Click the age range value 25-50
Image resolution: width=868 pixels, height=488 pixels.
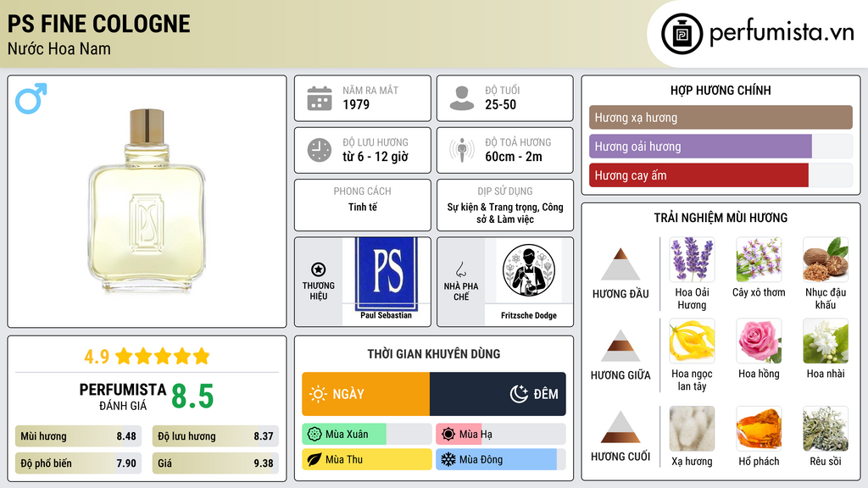[x=500, y=104]
